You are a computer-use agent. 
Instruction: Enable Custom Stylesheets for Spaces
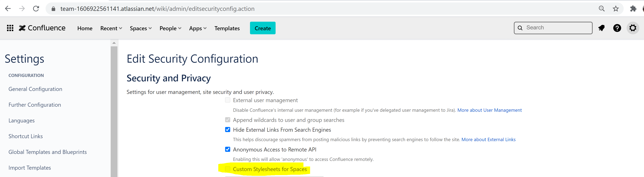[x=228, y=169]
